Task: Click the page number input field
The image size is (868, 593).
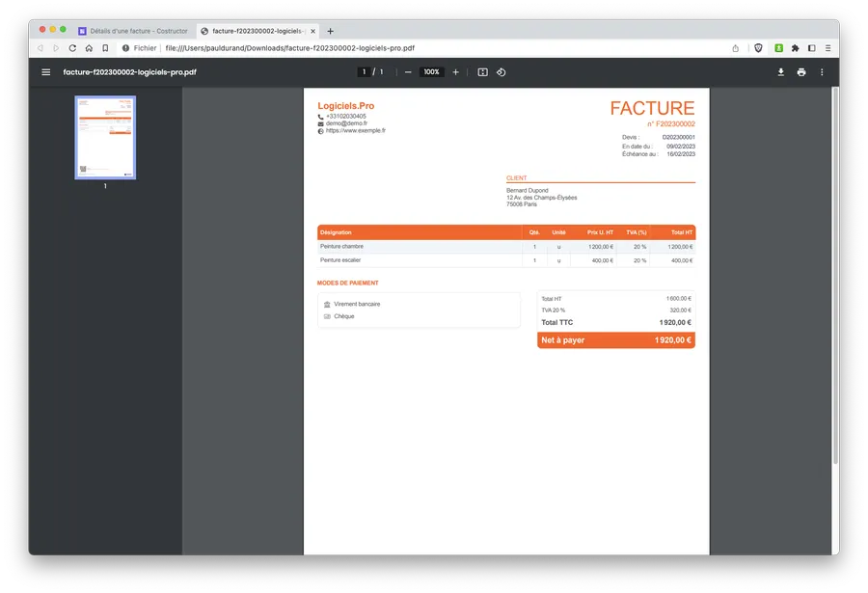Action: [x=364, y=72]
